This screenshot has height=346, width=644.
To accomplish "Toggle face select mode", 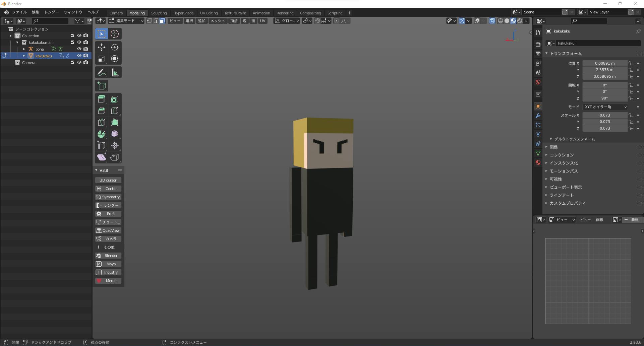I will click(x=162, y=21).
